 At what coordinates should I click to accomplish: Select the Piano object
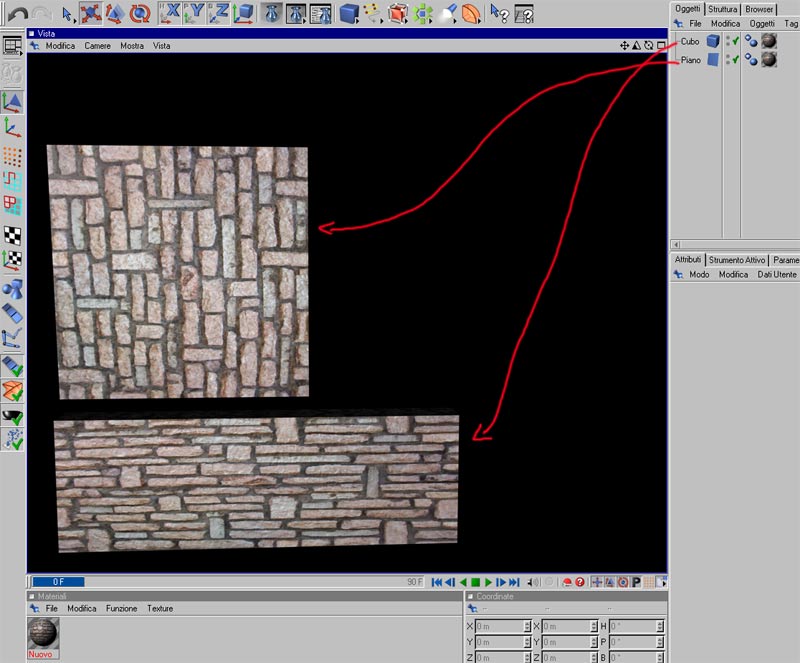[690, 60]
